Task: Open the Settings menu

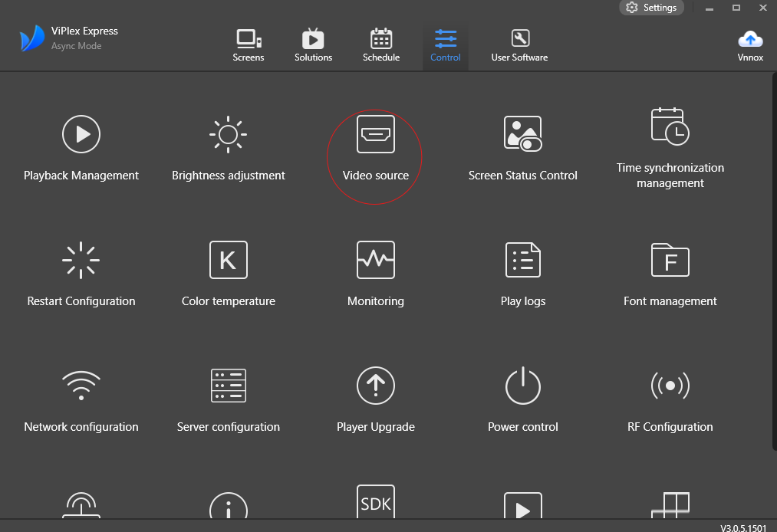Action: click(651, 8)
